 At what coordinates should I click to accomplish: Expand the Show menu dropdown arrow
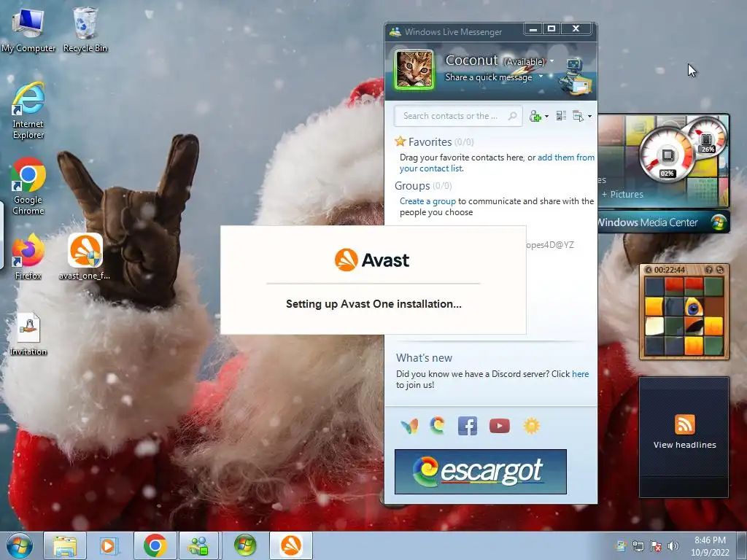589,116
